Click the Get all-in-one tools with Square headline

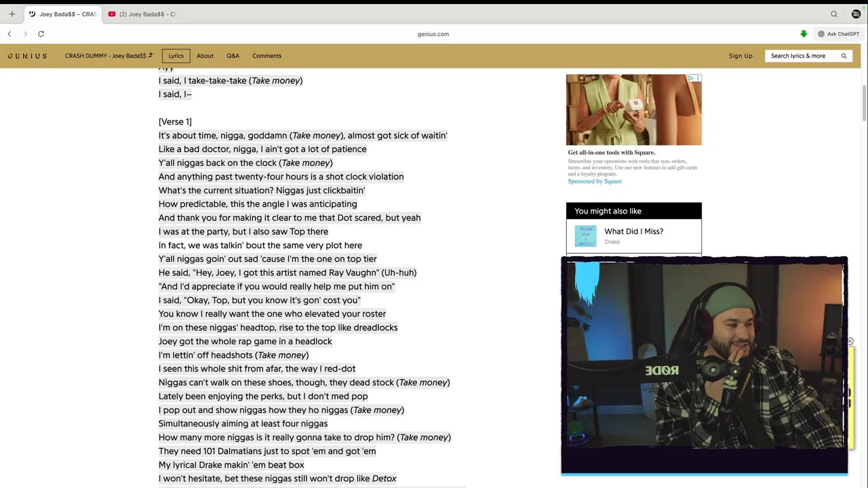(612, 152)
